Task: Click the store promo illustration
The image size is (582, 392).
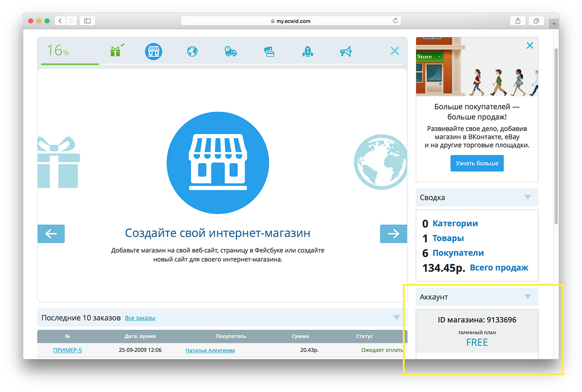Action: point(477,66)
